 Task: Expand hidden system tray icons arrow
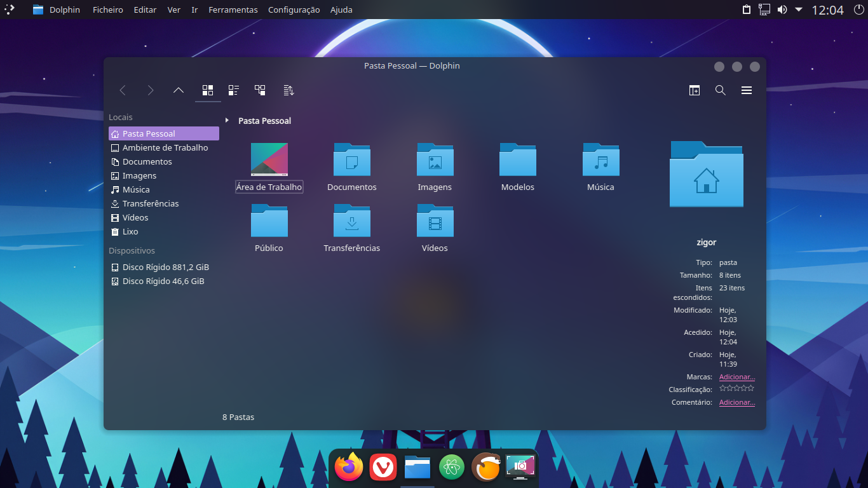point(799,10)
